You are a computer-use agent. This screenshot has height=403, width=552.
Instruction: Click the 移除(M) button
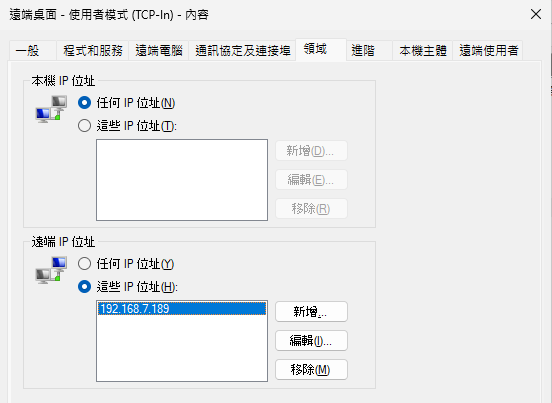click(311, 369)
